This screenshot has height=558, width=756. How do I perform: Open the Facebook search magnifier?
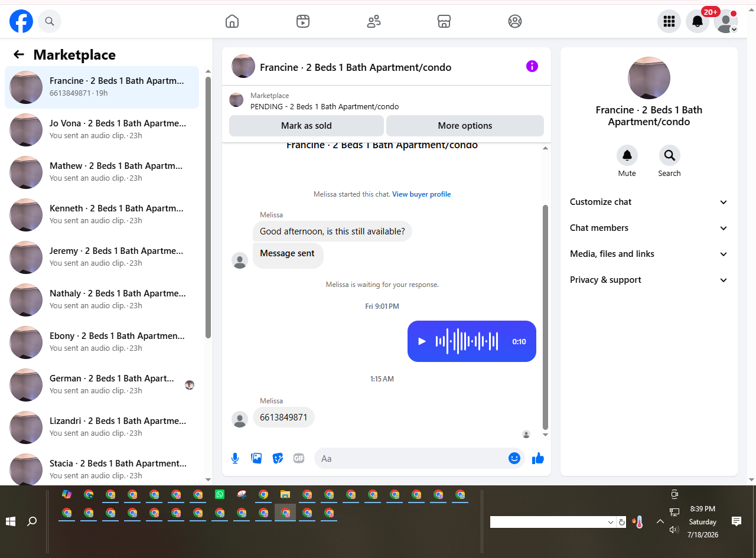pos(50,21)
